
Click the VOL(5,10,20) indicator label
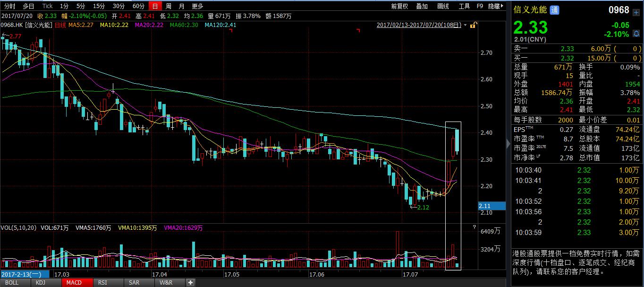pos(19,228)
